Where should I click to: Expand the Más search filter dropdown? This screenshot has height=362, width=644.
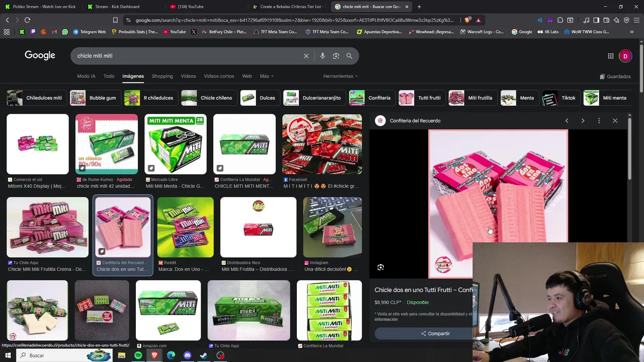pos(267,76)
